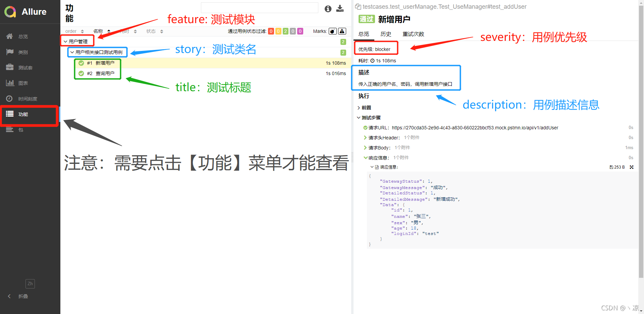
Task: Toggle the purple unknown status filter
Action: tap(301, 31)
